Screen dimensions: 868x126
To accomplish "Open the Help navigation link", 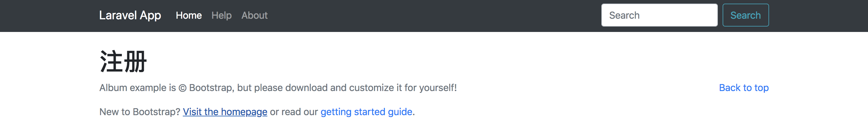I will (x=221, y=15).
